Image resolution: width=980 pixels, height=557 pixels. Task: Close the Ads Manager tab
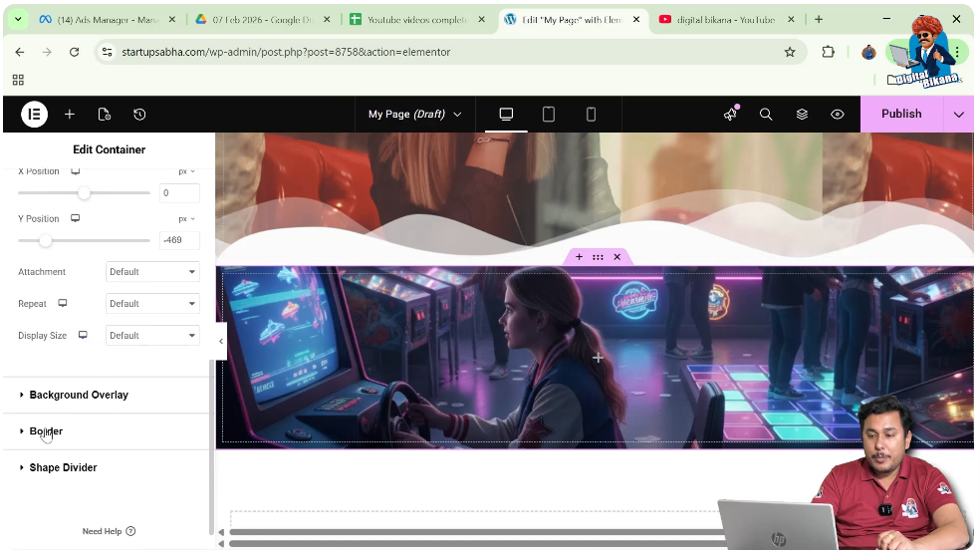(x=172, y=19)
